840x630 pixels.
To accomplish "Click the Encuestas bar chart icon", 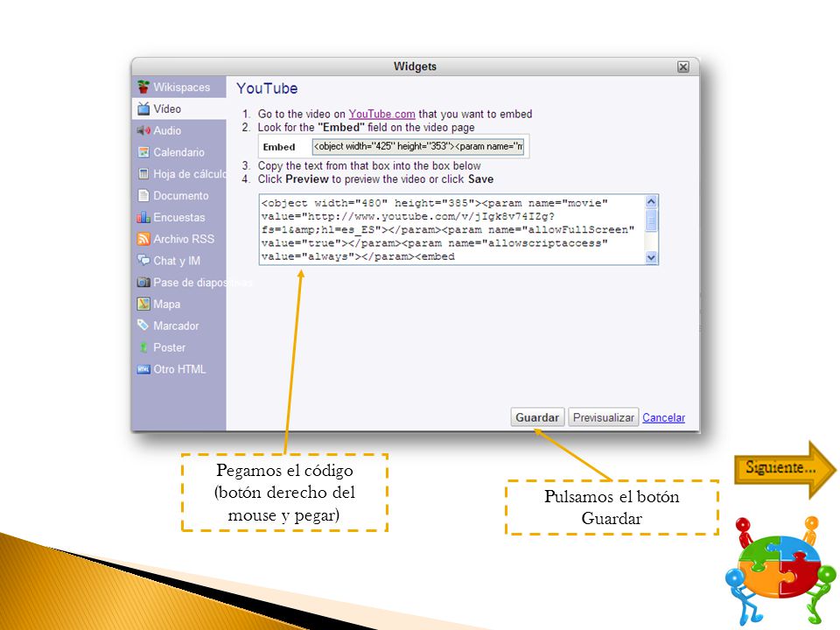I will pos(143,217).
